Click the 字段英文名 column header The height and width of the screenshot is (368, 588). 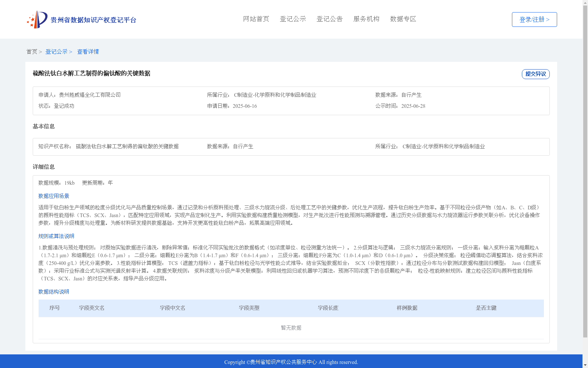coord(92,308)
